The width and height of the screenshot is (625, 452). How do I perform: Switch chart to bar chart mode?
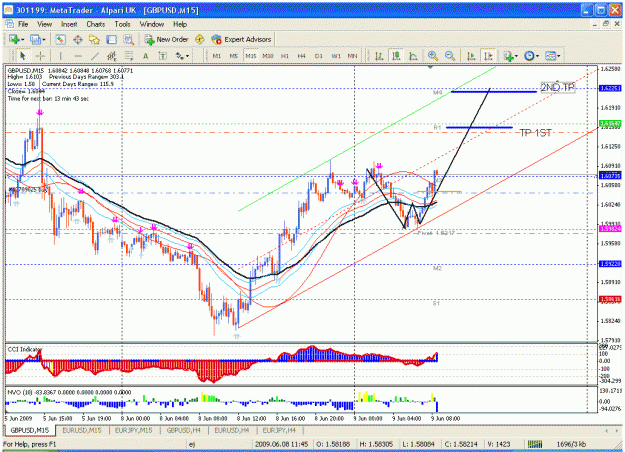click(x=379, y=56)
